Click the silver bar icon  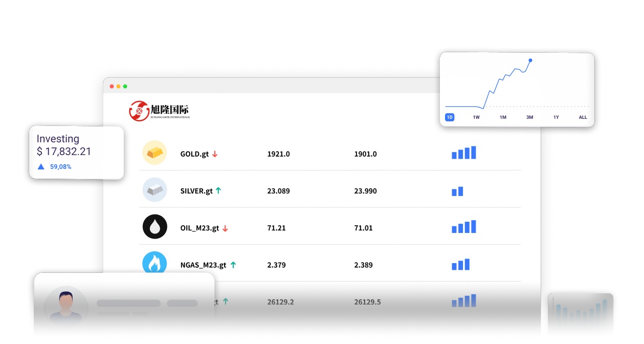pos(154,190)
